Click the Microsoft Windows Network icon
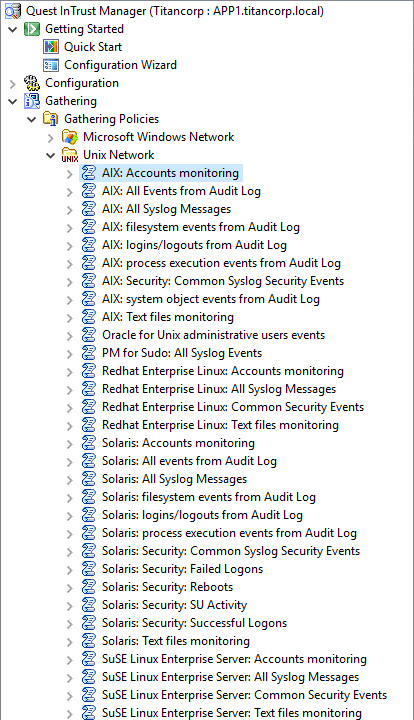 tap(70, 137)
